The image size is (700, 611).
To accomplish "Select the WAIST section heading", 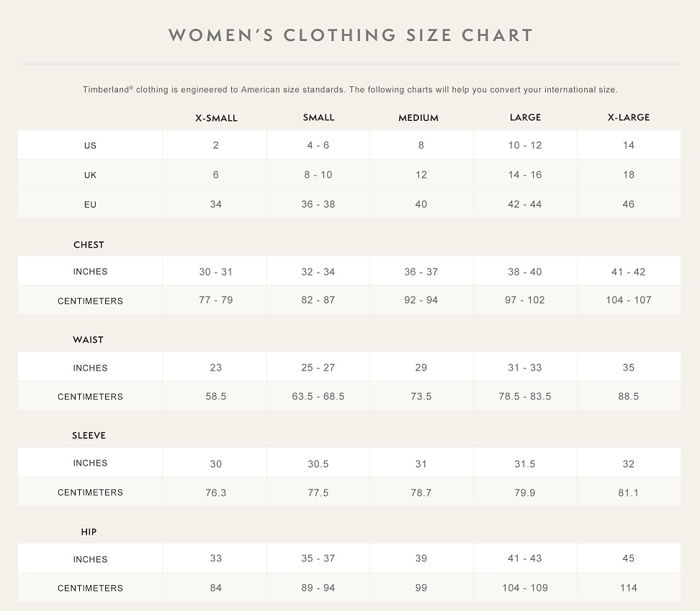I will pos(88,340).
